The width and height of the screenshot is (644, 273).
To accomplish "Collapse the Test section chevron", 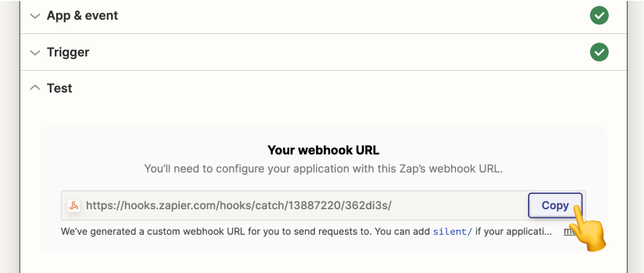I will (35, 87).
